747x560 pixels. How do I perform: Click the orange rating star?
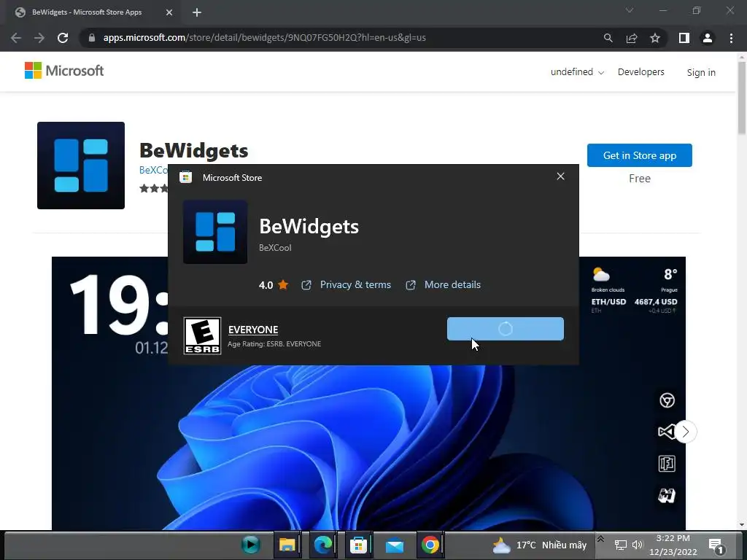[x=283, y=285]
